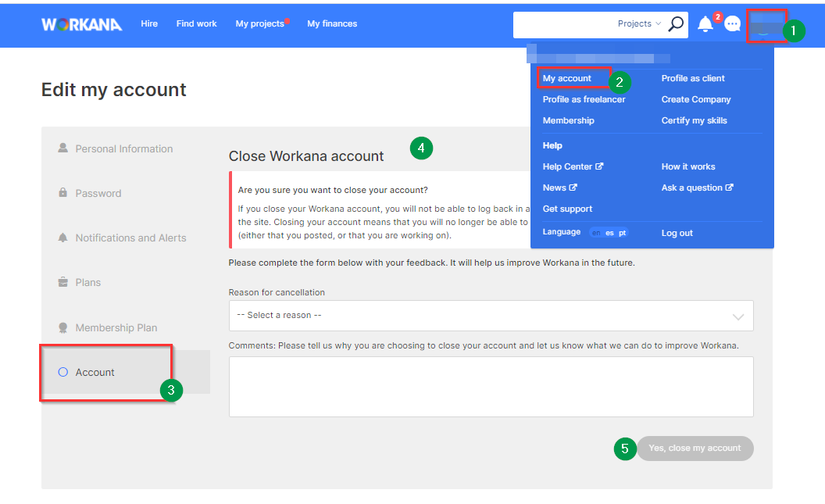Open How it works

coord(688,166)
